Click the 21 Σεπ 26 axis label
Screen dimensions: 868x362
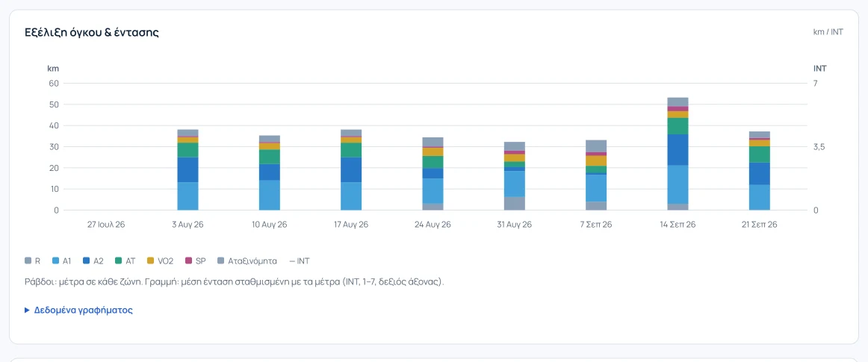[760, 225]
